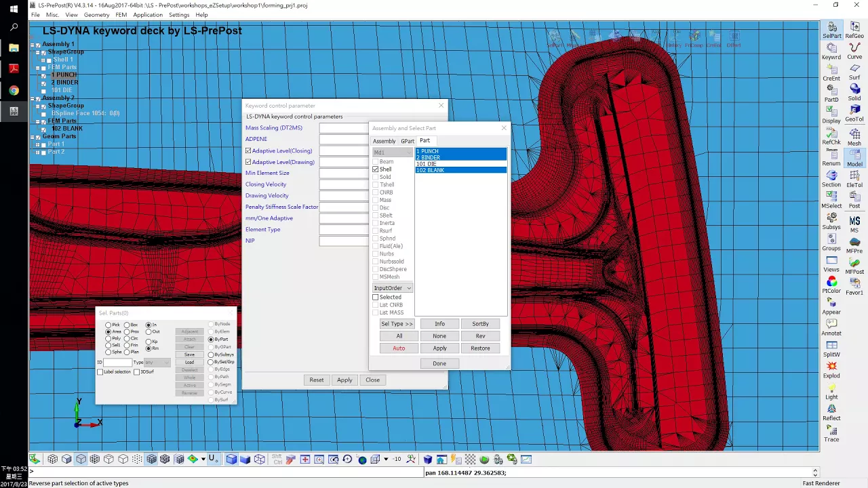Open File Explorer from the taskbar

click(14, 48)
